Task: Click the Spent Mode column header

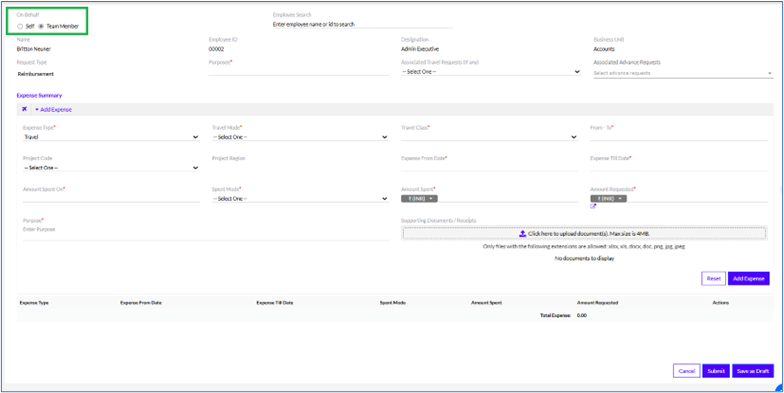Action: [393, 302]
